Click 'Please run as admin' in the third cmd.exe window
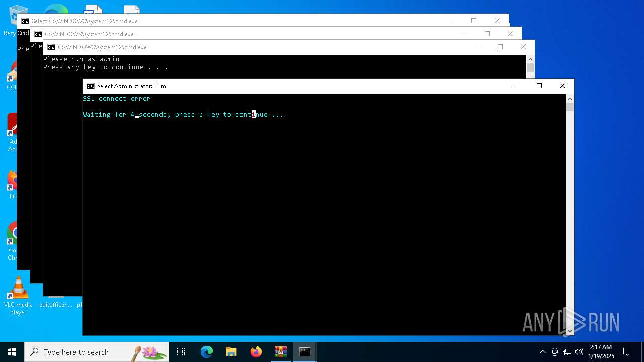 pos(81,59)
